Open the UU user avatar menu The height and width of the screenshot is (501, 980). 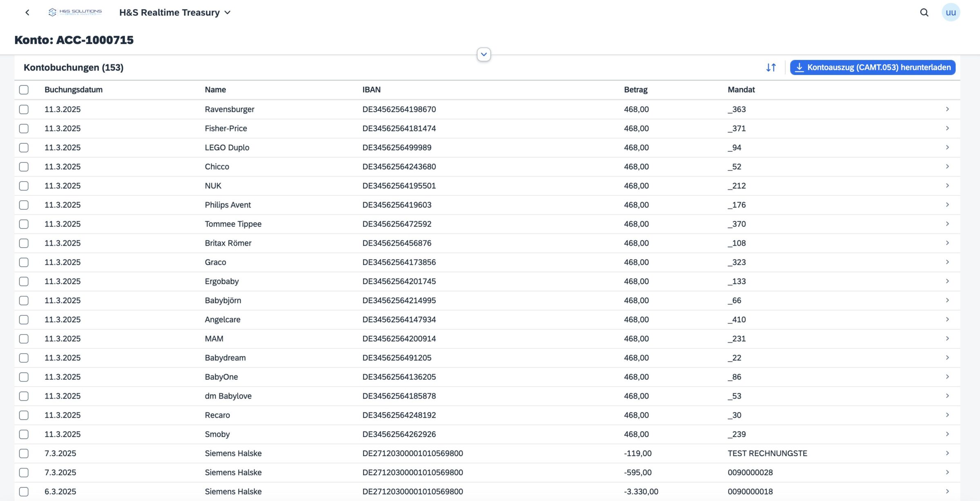[951, 13]
